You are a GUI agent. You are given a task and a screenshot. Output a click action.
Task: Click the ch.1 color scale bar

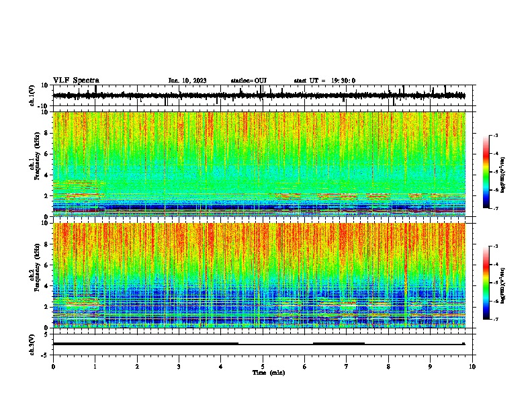486,172
